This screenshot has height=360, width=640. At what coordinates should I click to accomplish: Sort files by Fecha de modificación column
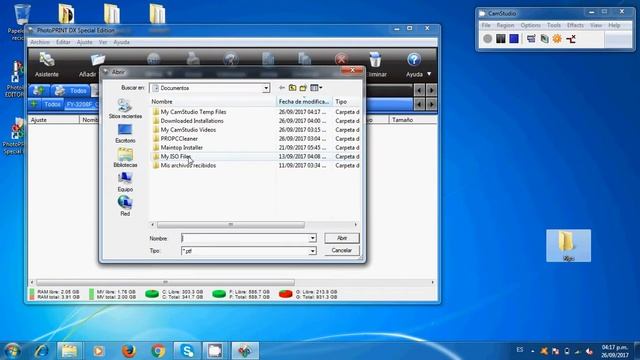(x=304, y=102)
